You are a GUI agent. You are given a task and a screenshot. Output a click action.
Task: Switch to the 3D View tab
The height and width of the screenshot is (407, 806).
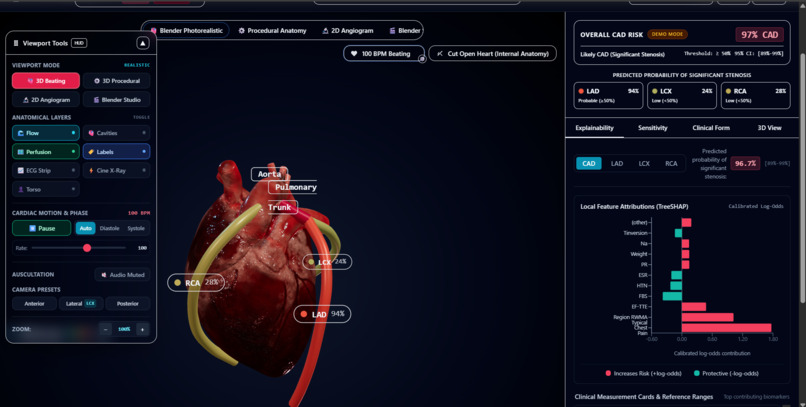(770, 128)
